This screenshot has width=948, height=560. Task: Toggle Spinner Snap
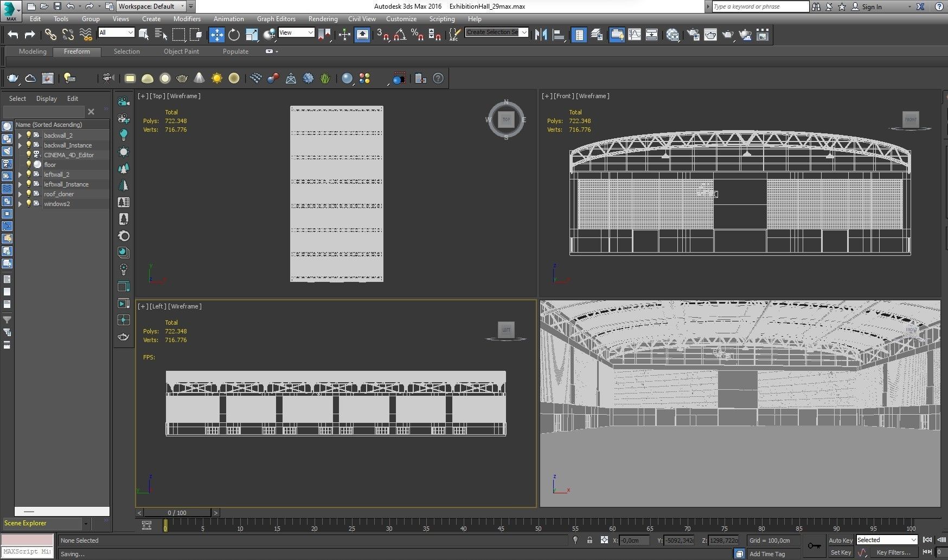pyautogui.click(x=434, y=35)
